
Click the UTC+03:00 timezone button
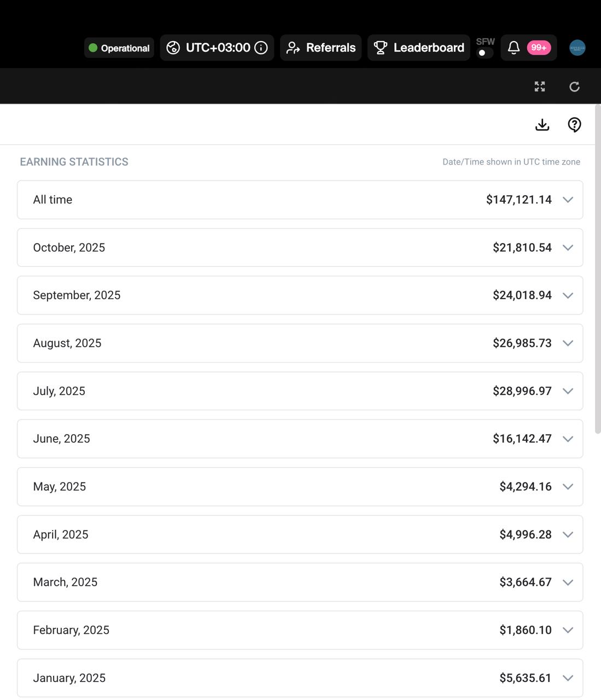click(x=218, y=48)
